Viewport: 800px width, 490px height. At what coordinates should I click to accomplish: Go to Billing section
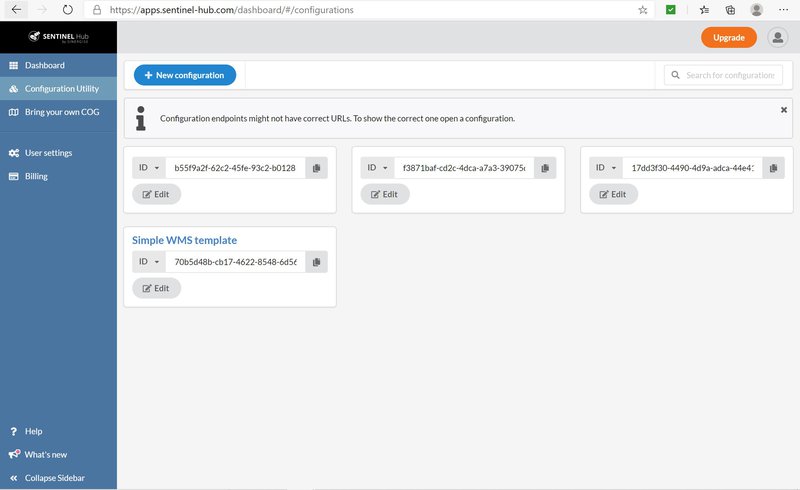coord(58,176)
